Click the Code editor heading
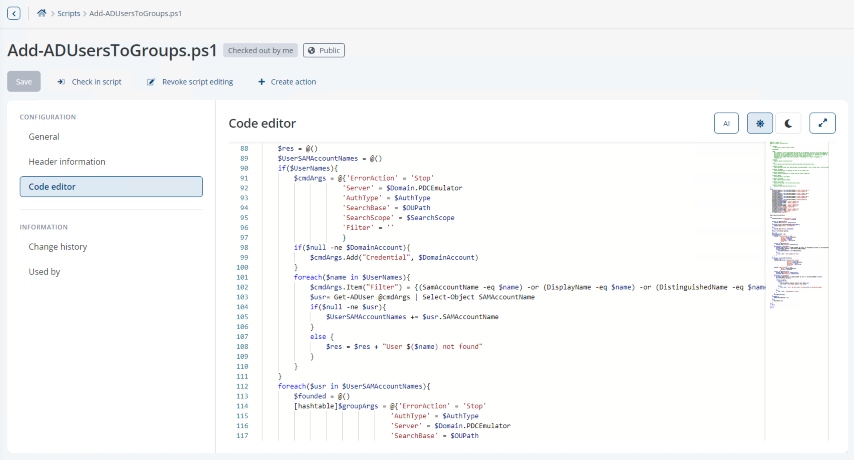Screen dimensions: 854x460 (262, 124)
